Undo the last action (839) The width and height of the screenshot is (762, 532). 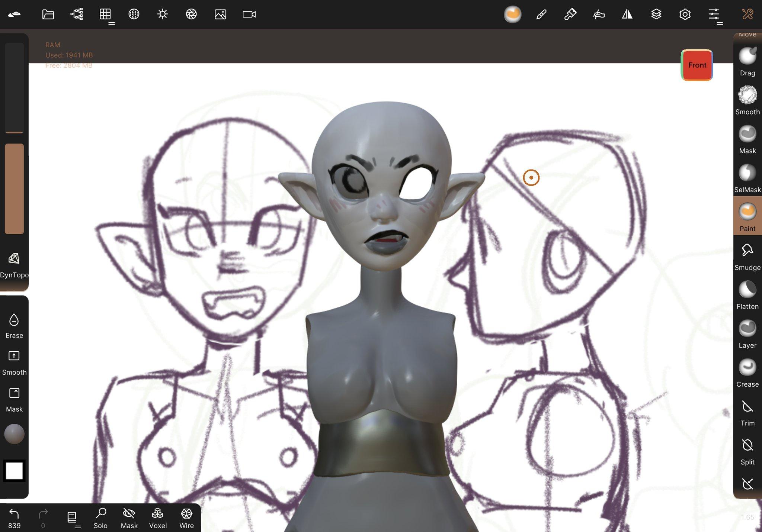click(14, 518)
